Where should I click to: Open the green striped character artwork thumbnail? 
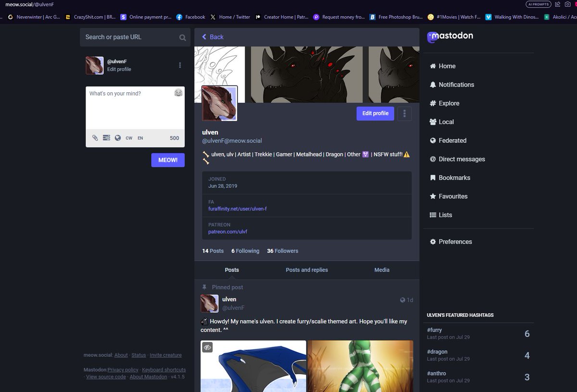coord(360,367)
